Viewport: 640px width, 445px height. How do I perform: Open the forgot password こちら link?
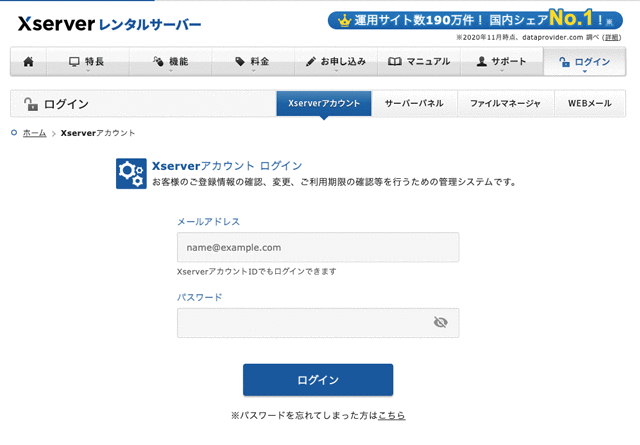point(391,416)
